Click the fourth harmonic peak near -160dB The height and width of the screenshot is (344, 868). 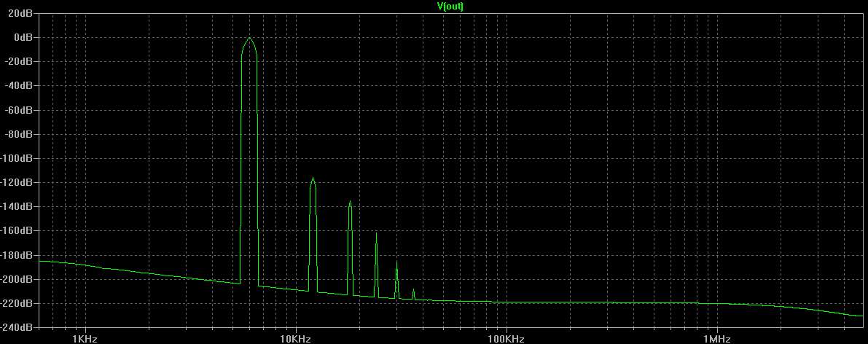[x=377, y=234]
